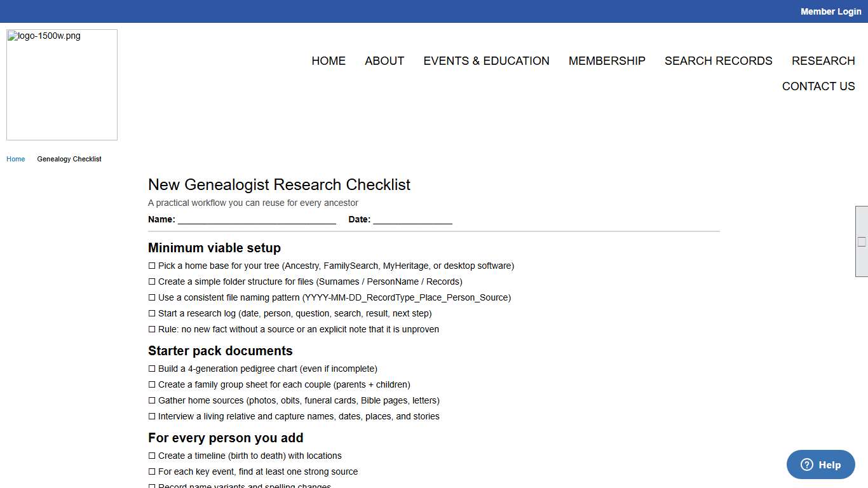Image resolution: width=868 pixels, height=488 pixels.
Task: Open the SEARCH RECORDS menu
Action: coord(719,60)
